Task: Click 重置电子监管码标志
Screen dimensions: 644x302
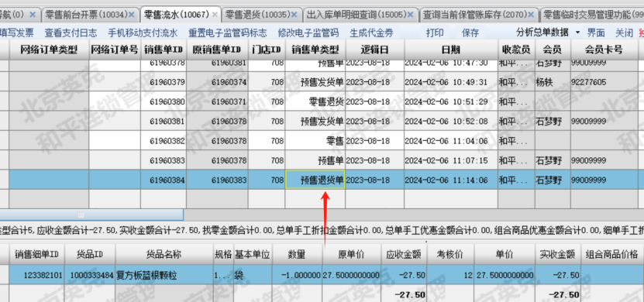Action: click(x=228, y=33)
